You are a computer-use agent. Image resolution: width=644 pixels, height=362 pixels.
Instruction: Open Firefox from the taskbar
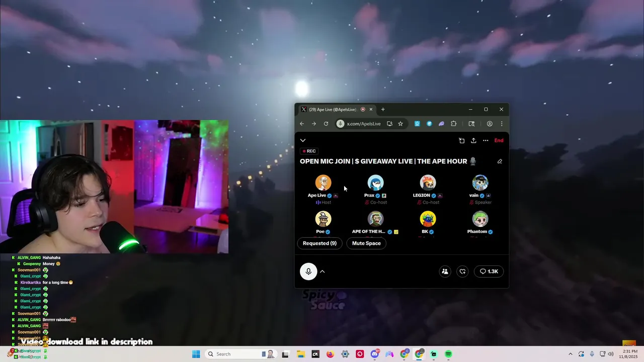click(330, 354)
